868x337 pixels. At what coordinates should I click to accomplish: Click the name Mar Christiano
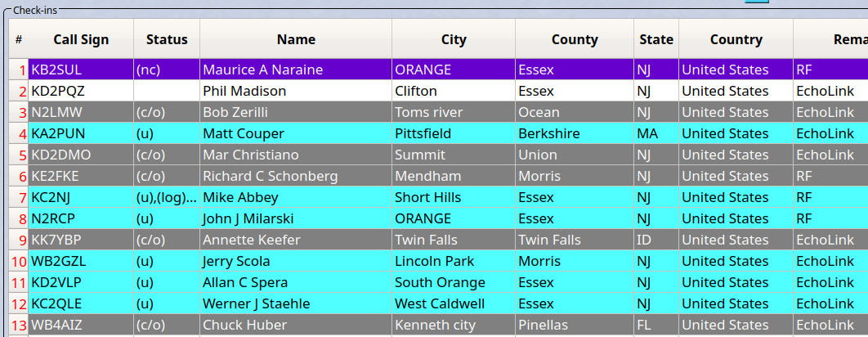point(296,155)
